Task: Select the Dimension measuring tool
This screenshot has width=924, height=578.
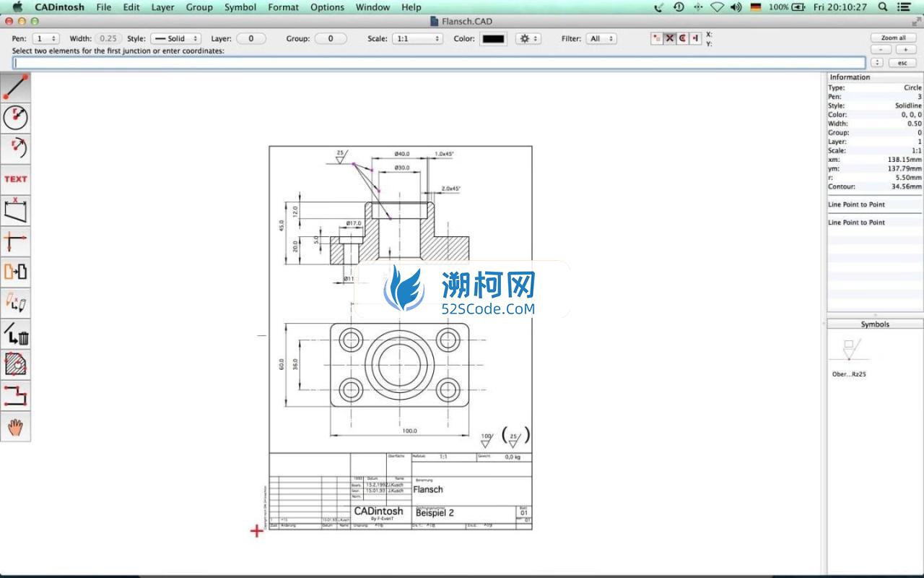Action: click(x=15, y=210)
